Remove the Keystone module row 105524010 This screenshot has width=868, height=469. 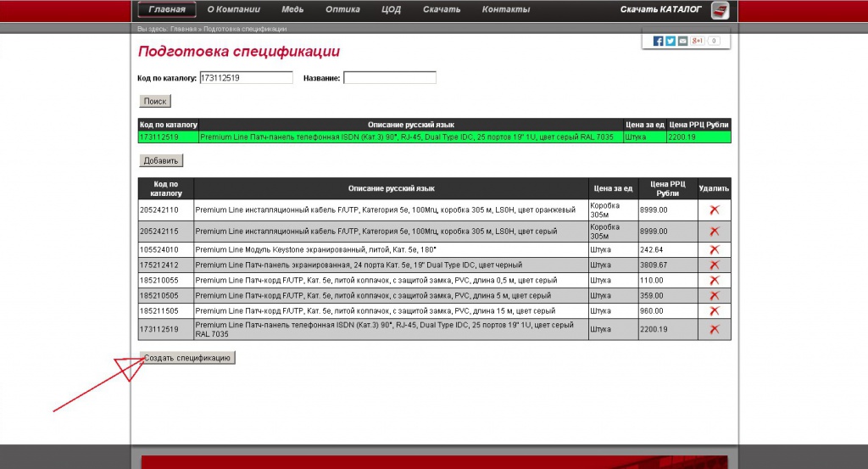coord(714,249)
